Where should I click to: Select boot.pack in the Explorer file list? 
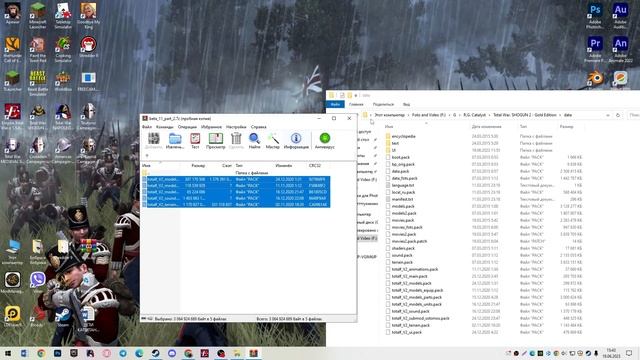point(400,157)
